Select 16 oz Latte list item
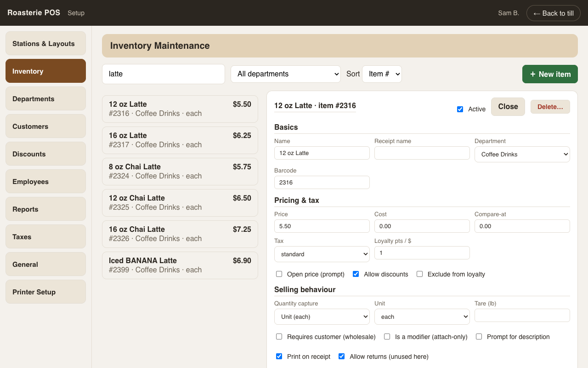 pos(180,140)
